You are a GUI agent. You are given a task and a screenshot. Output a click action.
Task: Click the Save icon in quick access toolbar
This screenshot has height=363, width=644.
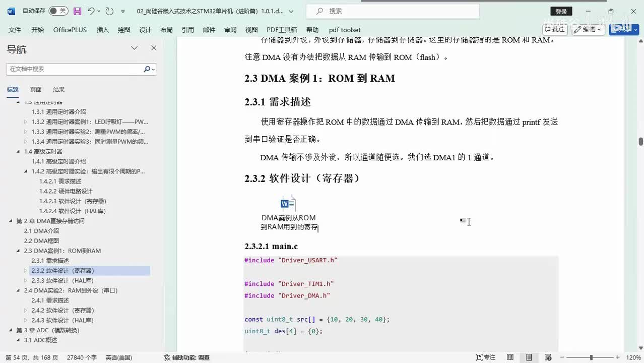(x=77, y=11)
